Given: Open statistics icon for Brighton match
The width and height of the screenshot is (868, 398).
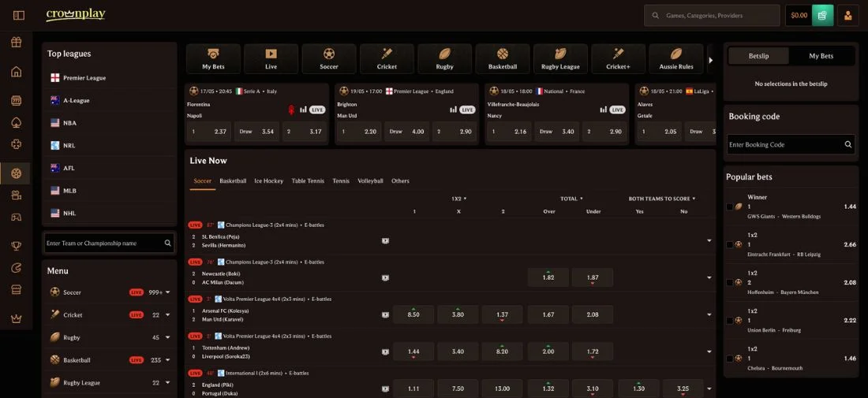Looking at the screenshot, I should click(x=454, y=110).
